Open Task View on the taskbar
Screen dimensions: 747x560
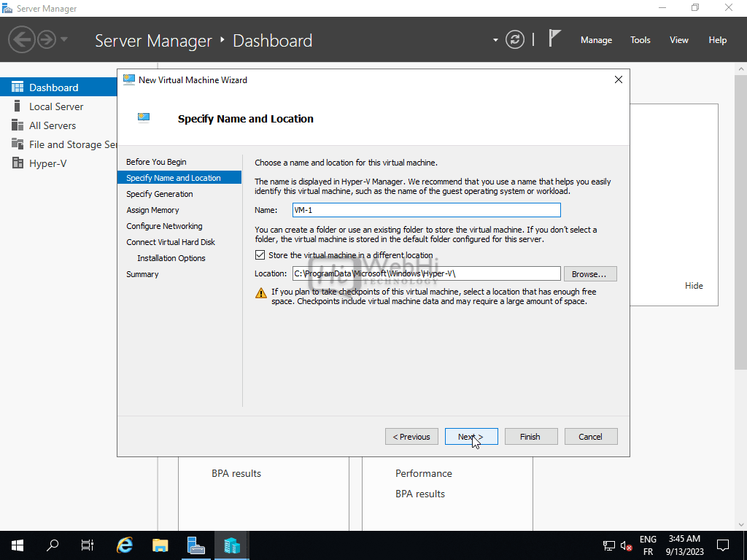point(88,545)
